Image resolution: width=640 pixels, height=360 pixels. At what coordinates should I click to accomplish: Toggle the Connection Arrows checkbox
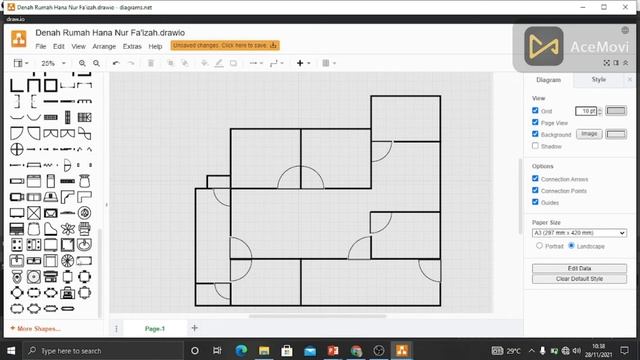point(535,178)
